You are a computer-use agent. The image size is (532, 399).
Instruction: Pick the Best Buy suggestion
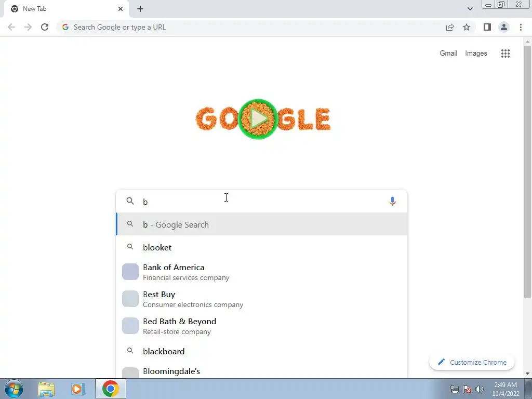[x=261, y=299]
